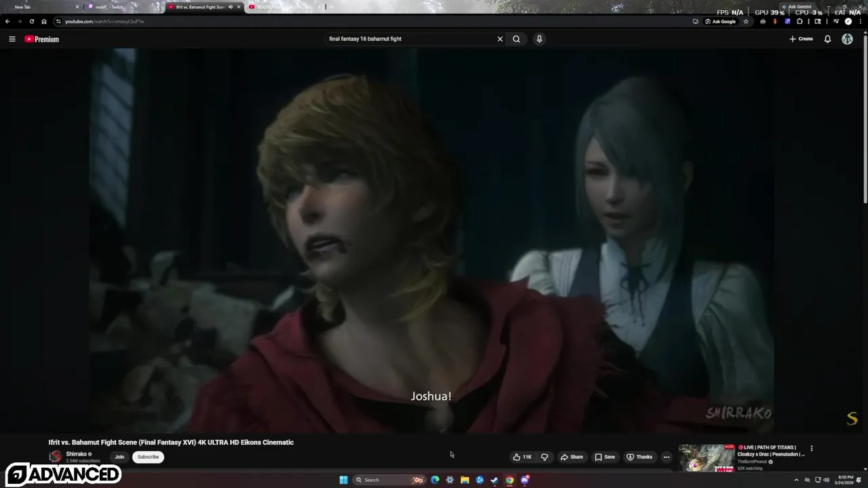This screenshot has width=868, height=488.
Task: Dislike this video
Action: [x=545, y=457]
